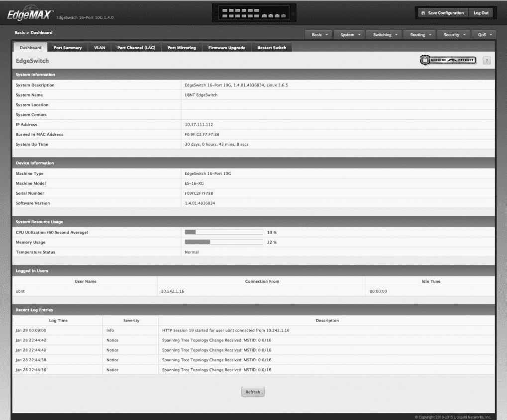Go to Firmware Upgrade tab
This screenshot has height=420, width=507.
[227, 48]
